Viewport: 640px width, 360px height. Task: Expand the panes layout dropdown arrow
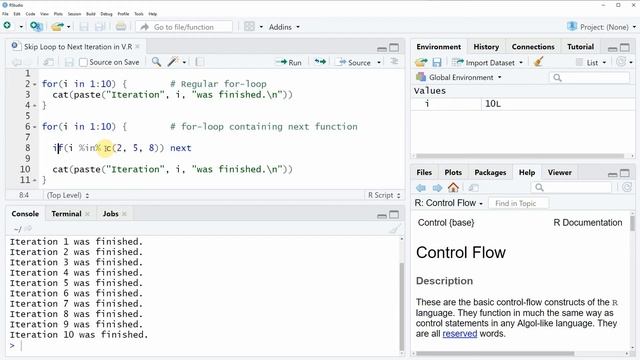(x=260, y=27)
